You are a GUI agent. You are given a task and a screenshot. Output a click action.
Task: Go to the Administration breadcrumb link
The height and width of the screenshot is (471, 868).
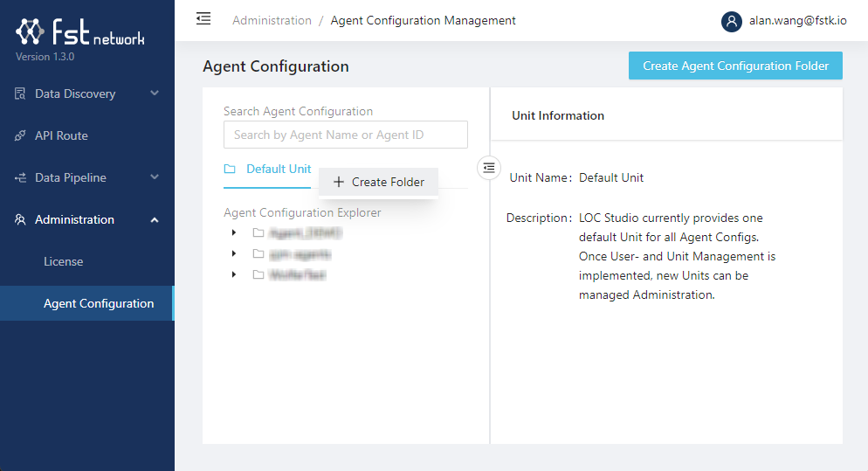pos(272,20)
